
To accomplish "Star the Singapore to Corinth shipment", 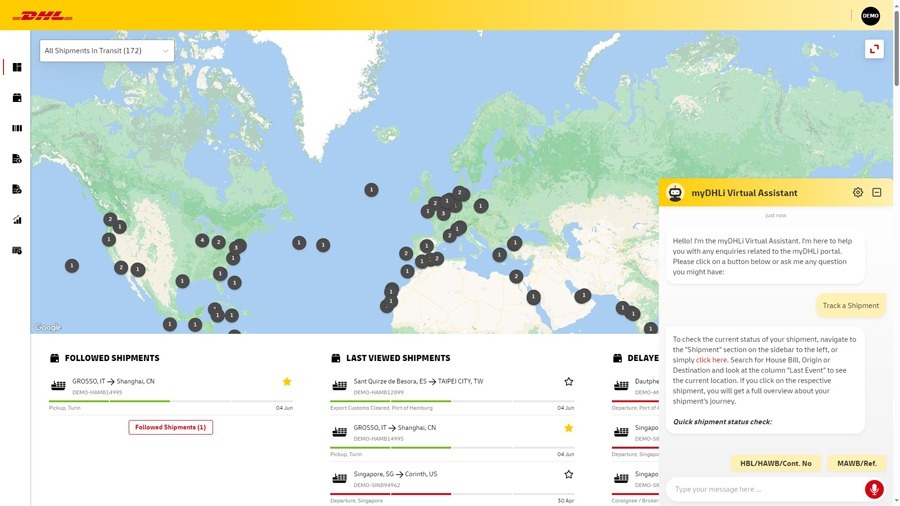I will [569, 474].
